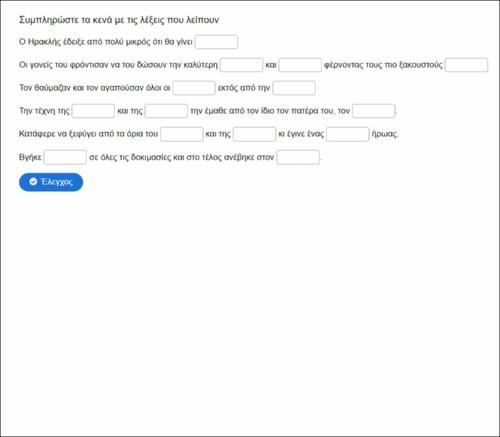
Task: Click the text 'Τον θαύμαζαν και τον αγαπούσαν'
Action: click(81, 88)
